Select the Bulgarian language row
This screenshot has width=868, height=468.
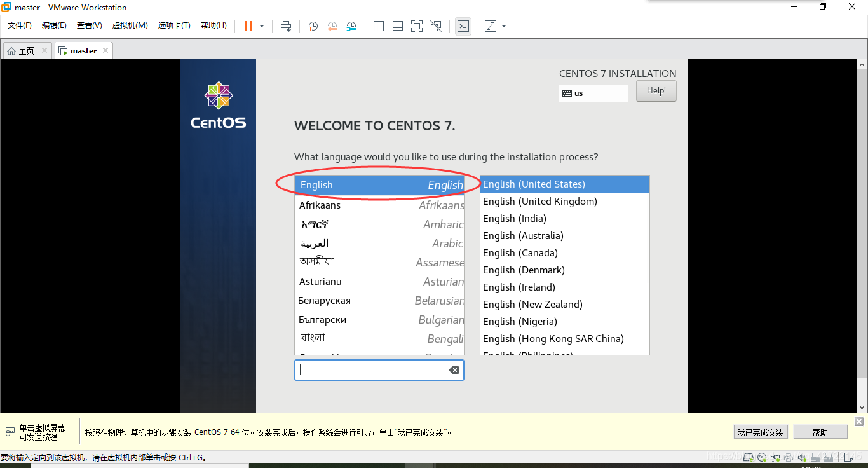coord(379,320)
